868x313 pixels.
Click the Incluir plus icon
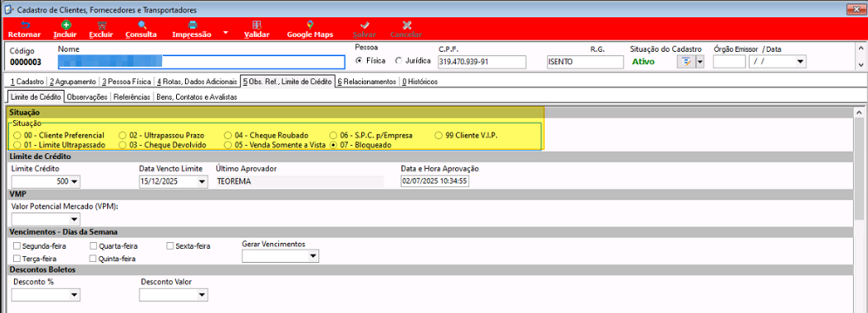[65, 25]
